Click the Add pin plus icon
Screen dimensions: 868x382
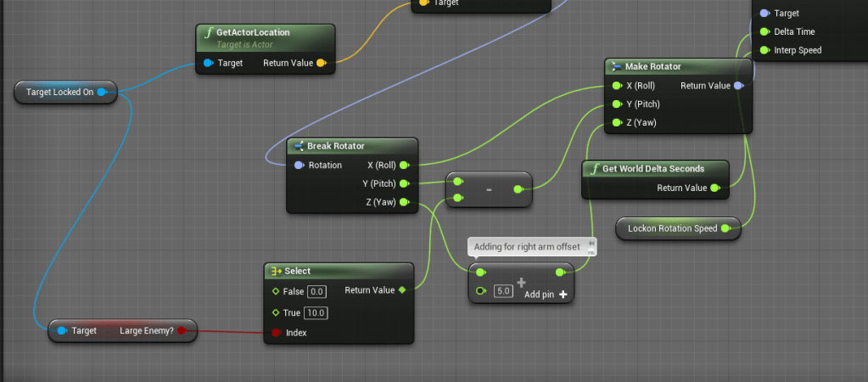pos(563,294)
